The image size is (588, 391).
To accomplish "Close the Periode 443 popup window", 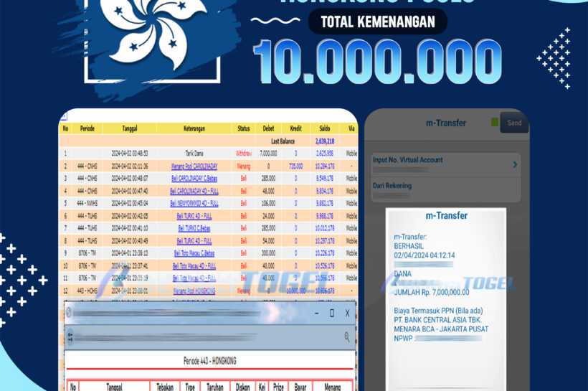I will [x=347, y=314].
